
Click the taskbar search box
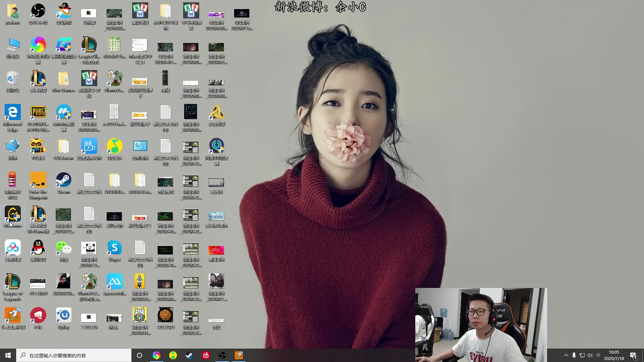coord(74,355)
